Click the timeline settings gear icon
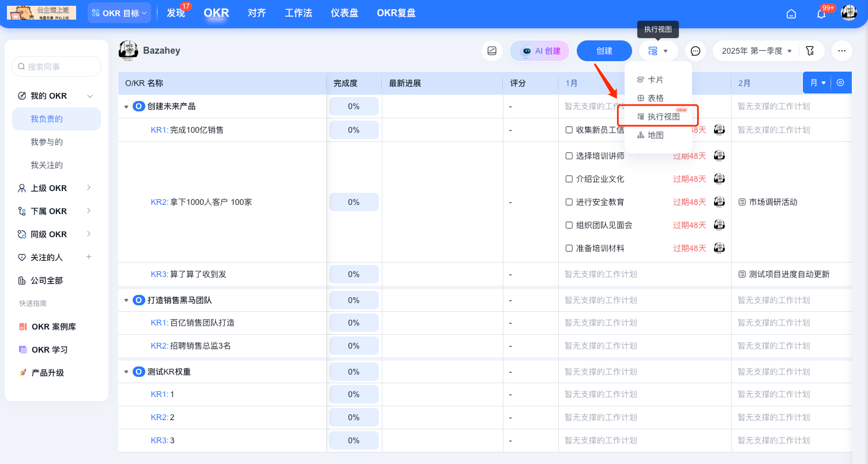868x464 pixels. coord(840,83)
